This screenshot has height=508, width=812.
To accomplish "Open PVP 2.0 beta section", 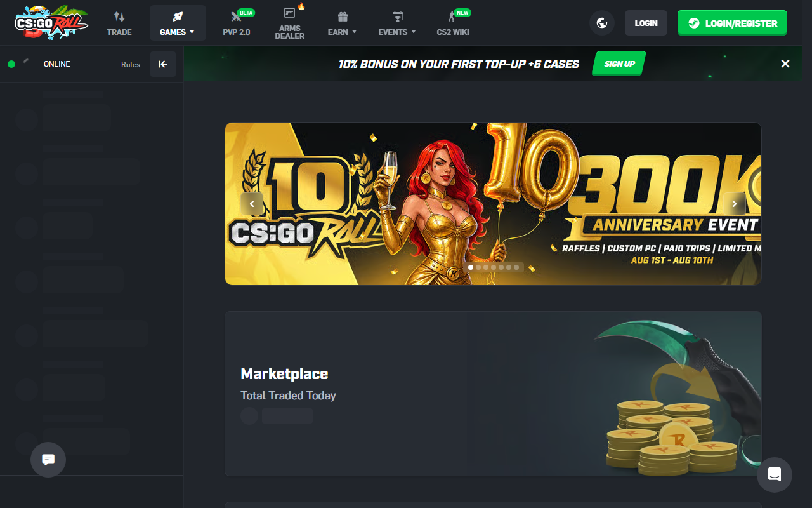I will [237, 23].
